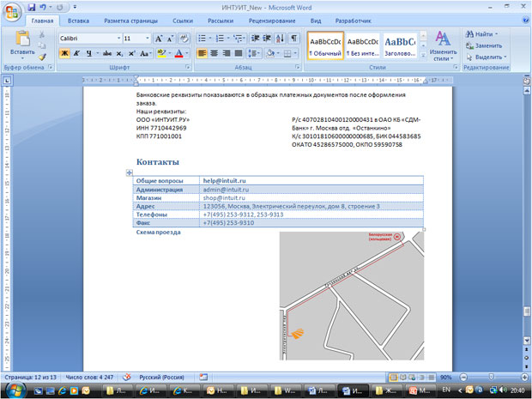The width and height of the screenshot is (532, 399).
Task: Click the zoom slider handle
Action: (491, 377)
